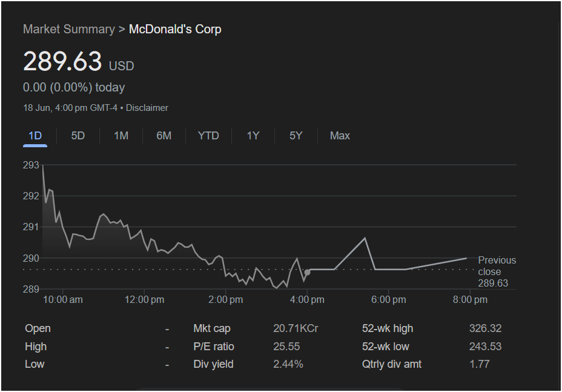562x392 pixels.
Task: Click the Div yield label
Action: [213, 364]
